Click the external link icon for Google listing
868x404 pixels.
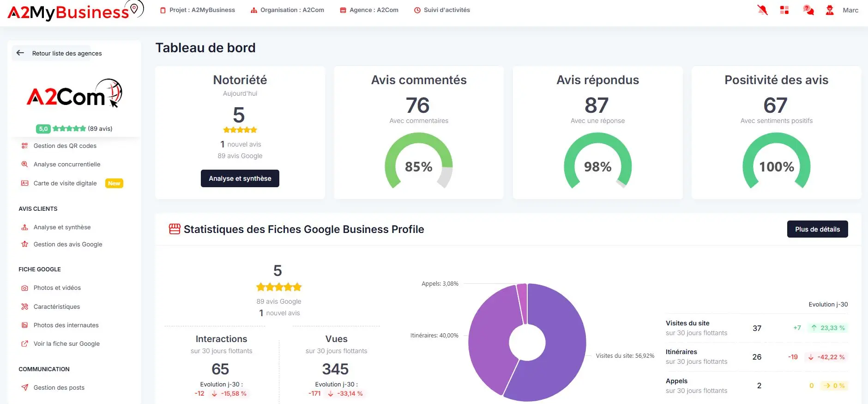pyautogui.click(x=25, y=343)
